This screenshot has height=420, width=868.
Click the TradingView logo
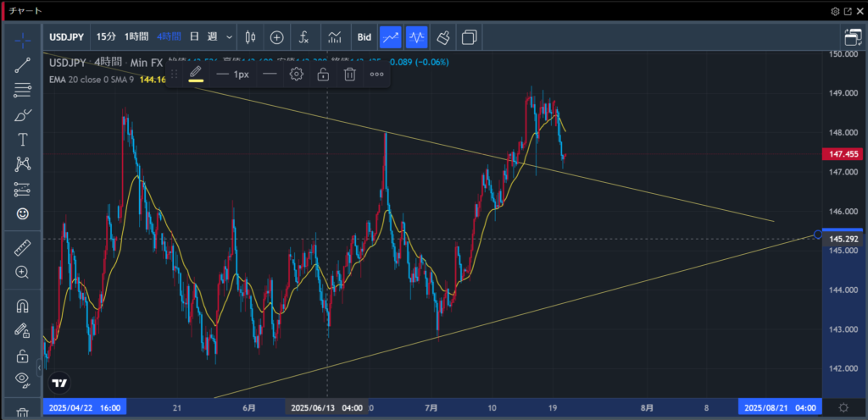(58, 383)
